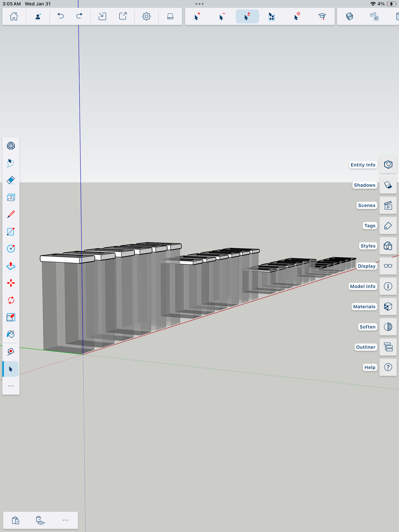Enable add-to-selection mode
Image resolution: width=399 pixels, height=532 pixels.
197,16
